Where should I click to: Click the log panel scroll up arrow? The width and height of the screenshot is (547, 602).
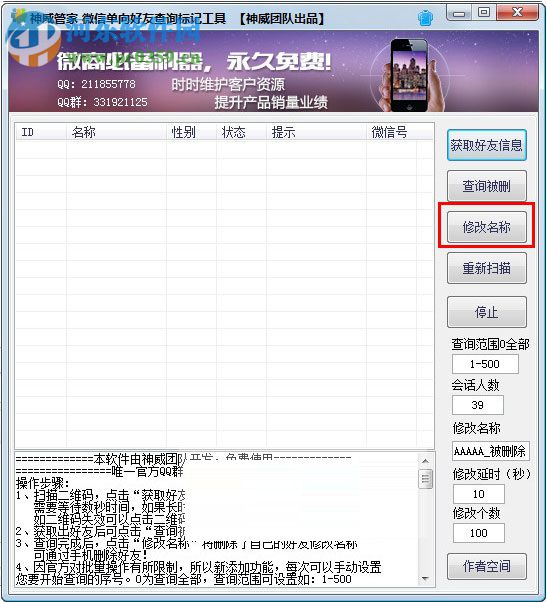tap(425, 461)
